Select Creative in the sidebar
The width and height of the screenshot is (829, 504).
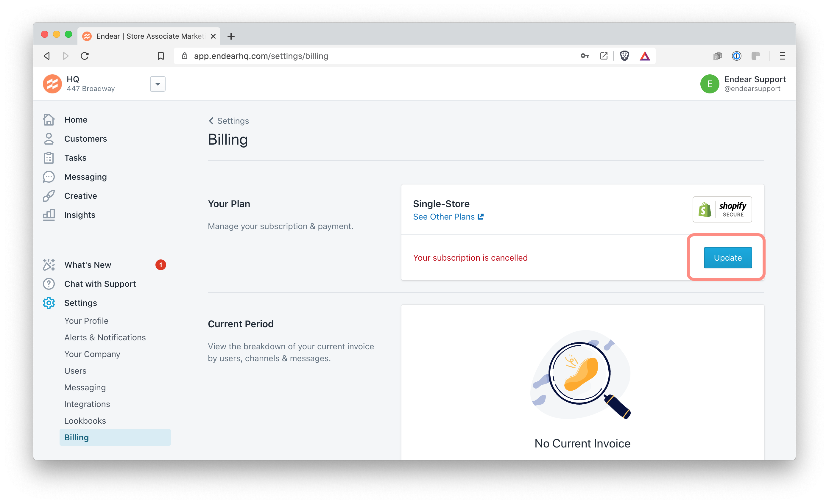point(81,196)
